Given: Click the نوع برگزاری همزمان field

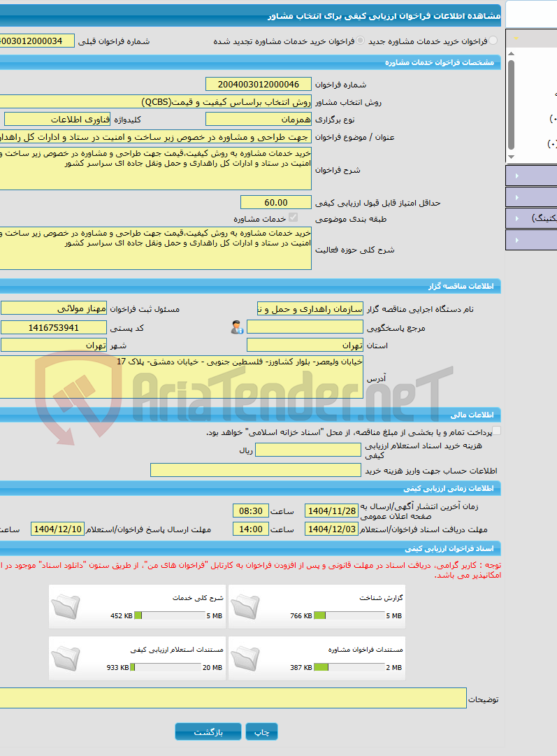Looking at the screenshot, I should point(259,119).
